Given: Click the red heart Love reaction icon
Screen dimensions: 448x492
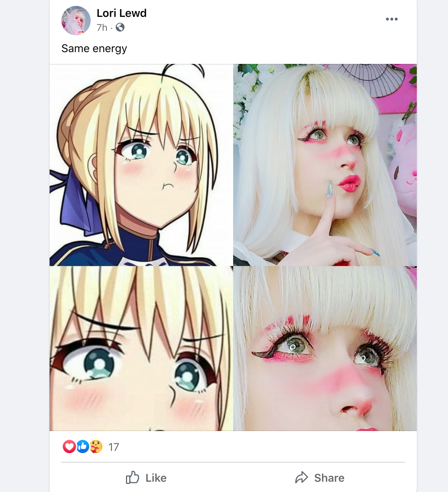Looking at the screenshot, I should tap(69, 446).
